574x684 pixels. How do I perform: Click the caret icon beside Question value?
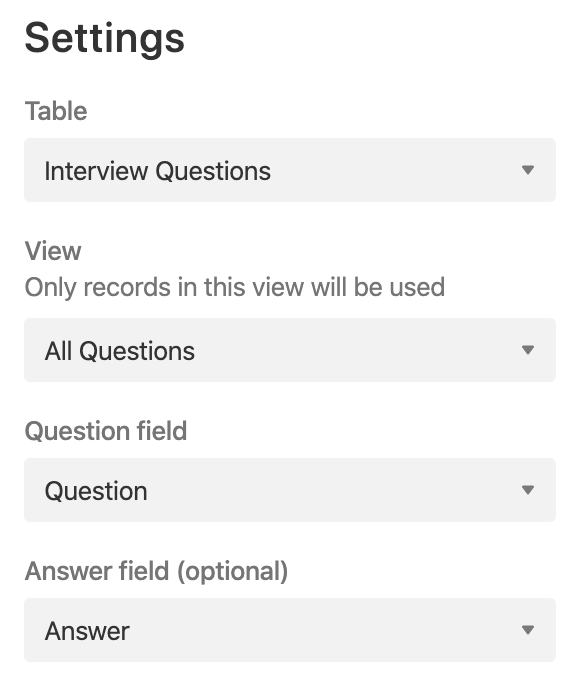[528, 490]
